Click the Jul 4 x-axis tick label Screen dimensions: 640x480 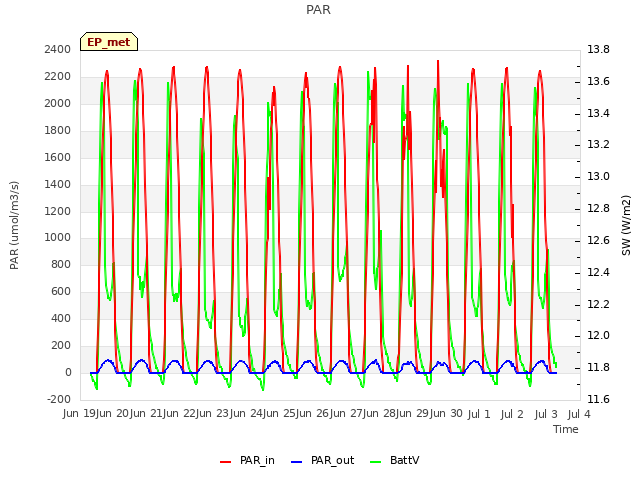579,414
